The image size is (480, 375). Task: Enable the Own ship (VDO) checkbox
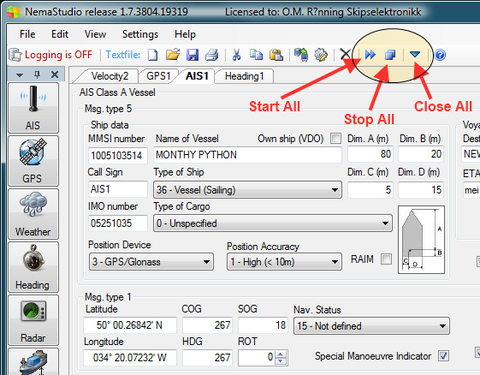pyautogui.click(x=336, y=138)
